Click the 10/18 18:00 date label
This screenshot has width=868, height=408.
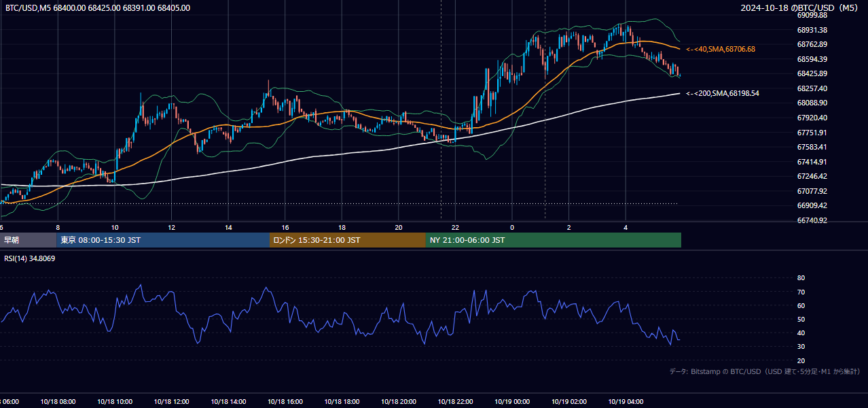pos(342,402)
